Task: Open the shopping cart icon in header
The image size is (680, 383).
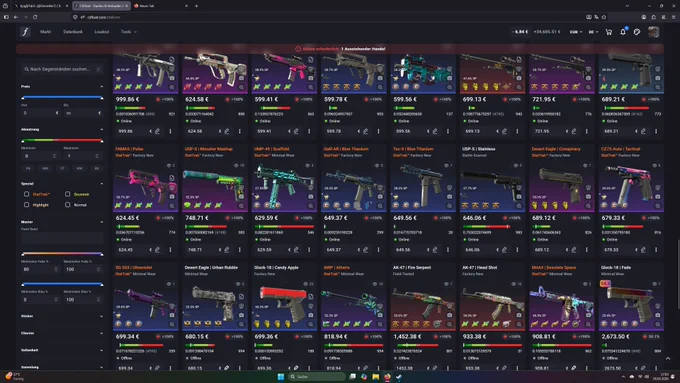Action: [x=608, y=32]
